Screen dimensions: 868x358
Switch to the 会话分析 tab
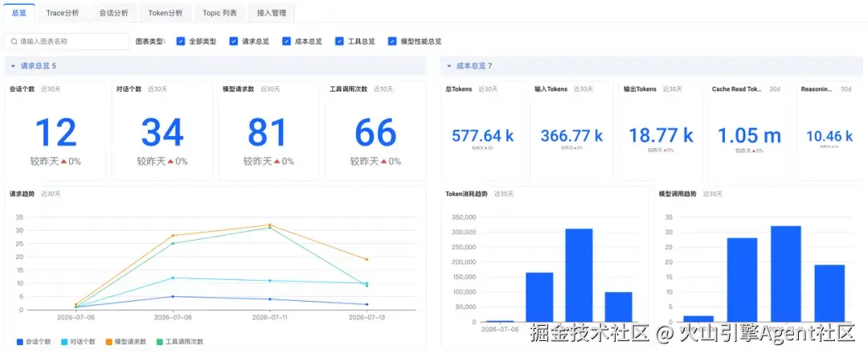click(113, 13)
